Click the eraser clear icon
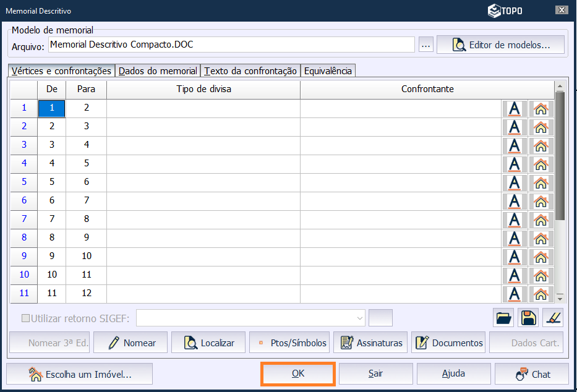Viewport: 577px width, 392px height. click(x=552, y=318)
